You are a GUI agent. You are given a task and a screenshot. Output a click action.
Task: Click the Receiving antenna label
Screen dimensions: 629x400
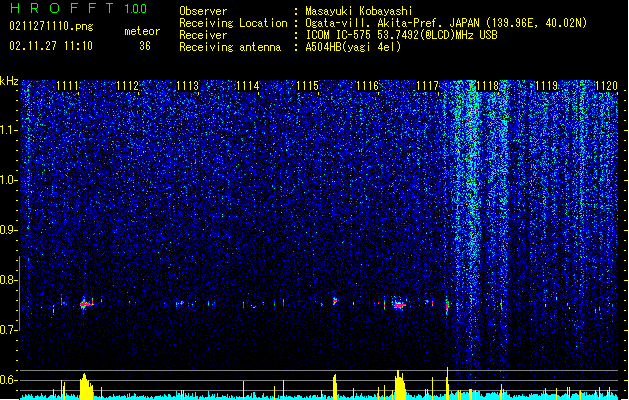click(230, 47)
